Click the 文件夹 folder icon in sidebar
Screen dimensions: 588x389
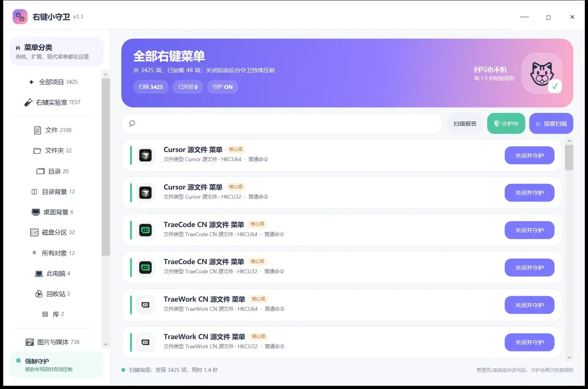click(x=37, y=151)
